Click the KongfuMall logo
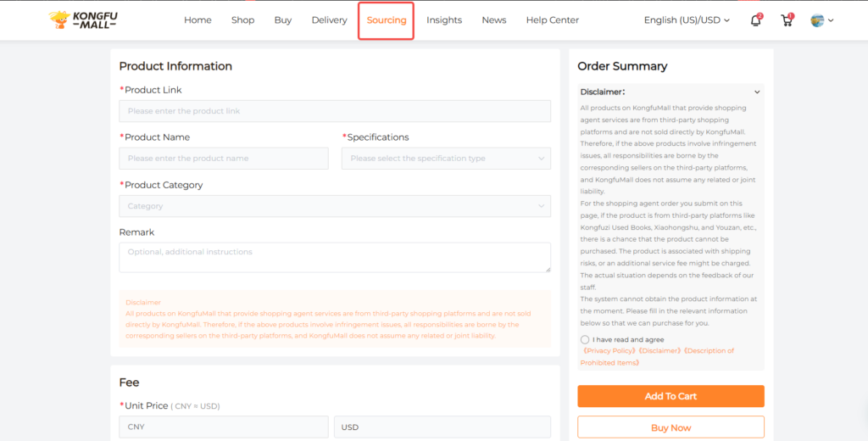This screenshot has height=441, width=868. tap(83, 20)
